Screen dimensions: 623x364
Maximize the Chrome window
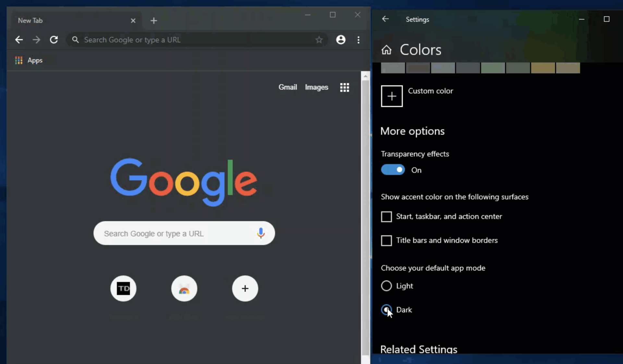333,15
